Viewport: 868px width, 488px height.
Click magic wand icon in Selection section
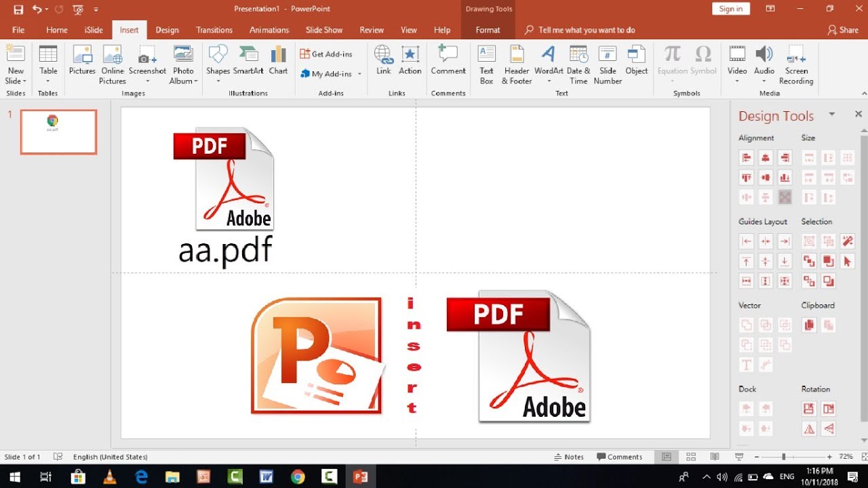[848, 241]
